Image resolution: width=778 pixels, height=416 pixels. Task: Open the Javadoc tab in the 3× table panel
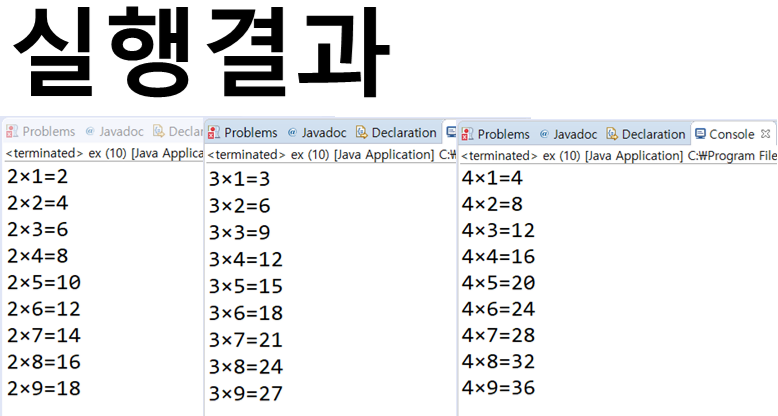pos(317,133)
